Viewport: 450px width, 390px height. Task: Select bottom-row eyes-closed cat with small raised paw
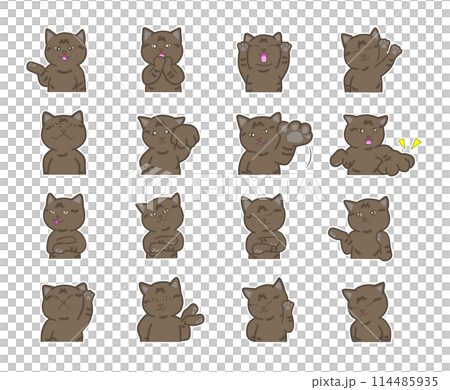click(x=269, y=310)
